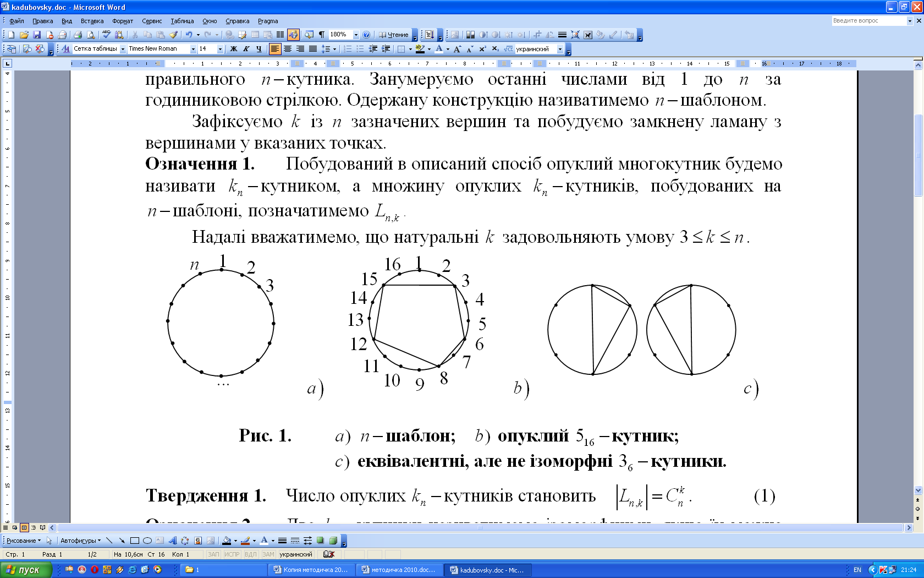Screen dimensions: 924x578
Task: Open the font dropdown Times New Roman
Action: [x=193, y=49]
